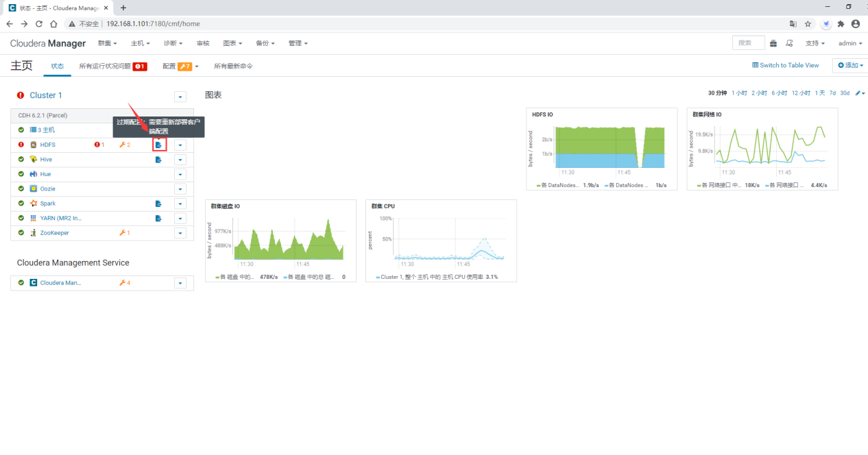Viewport: 868px width, 455px height.
Task: Open the HDFS service actions dropdown
Action: coord(180,145)
